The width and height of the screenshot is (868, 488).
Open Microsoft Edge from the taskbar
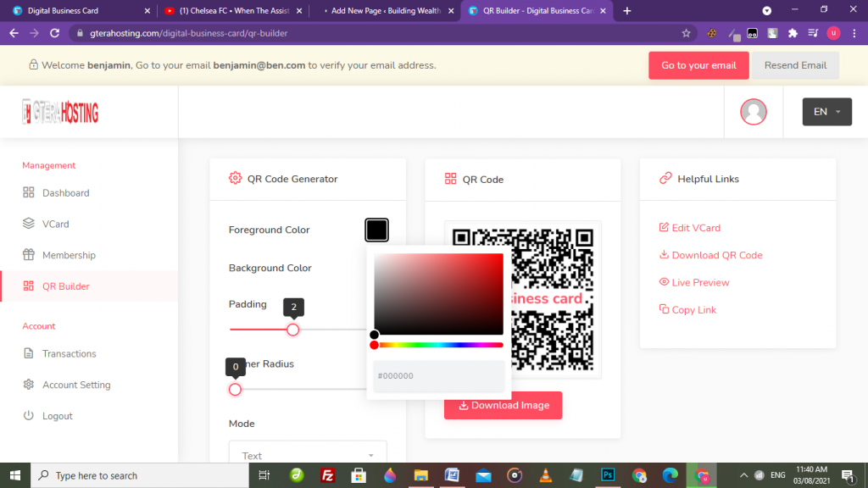coord(670,475)
